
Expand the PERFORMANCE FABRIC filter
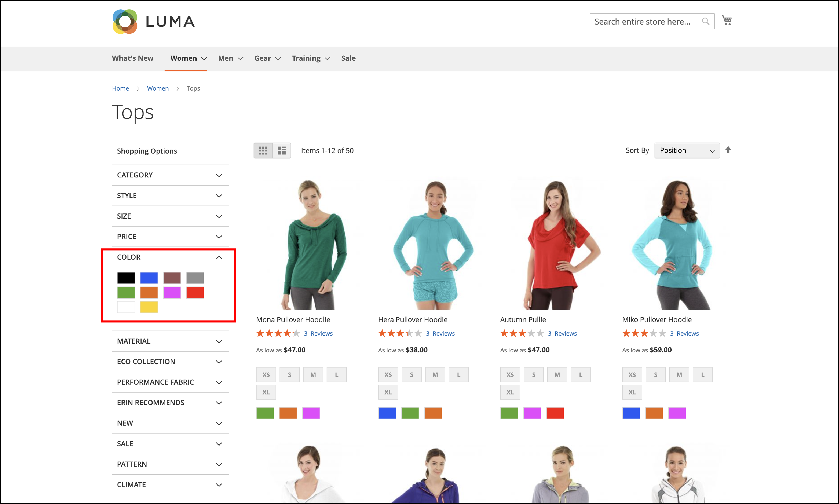[170, 382]
